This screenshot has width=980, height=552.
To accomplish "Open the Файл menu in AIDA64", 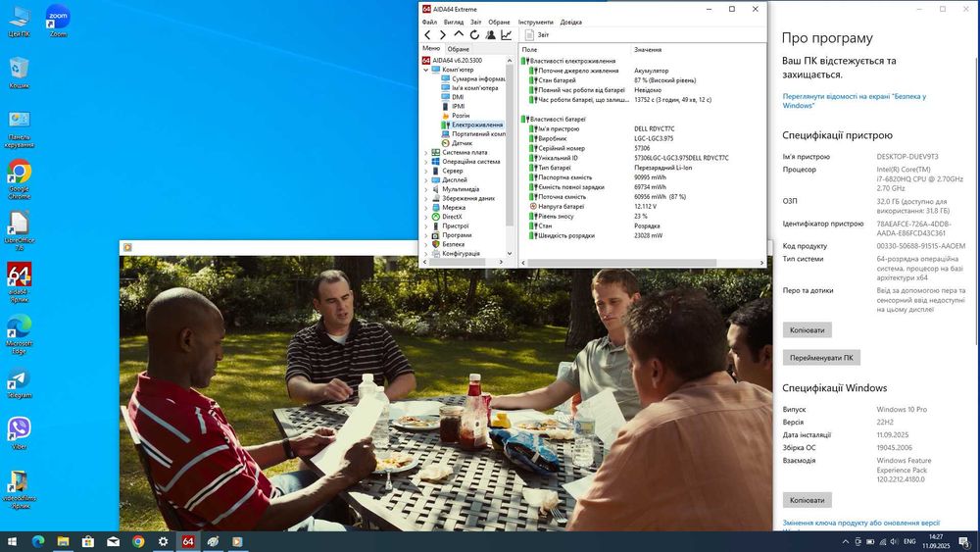I will (429, 22).
